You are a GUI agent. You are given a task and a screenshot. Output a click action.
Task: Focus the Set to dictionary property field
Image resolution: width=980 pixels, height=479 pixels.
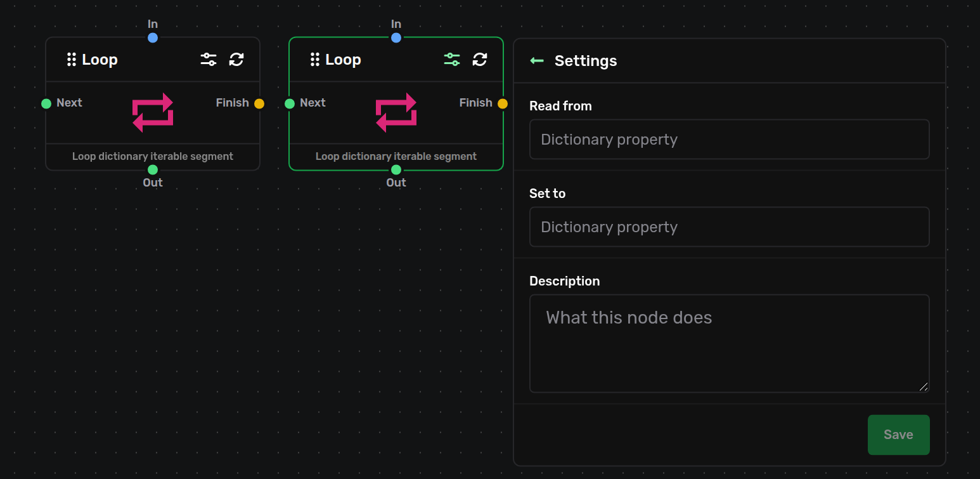(730, 227)
